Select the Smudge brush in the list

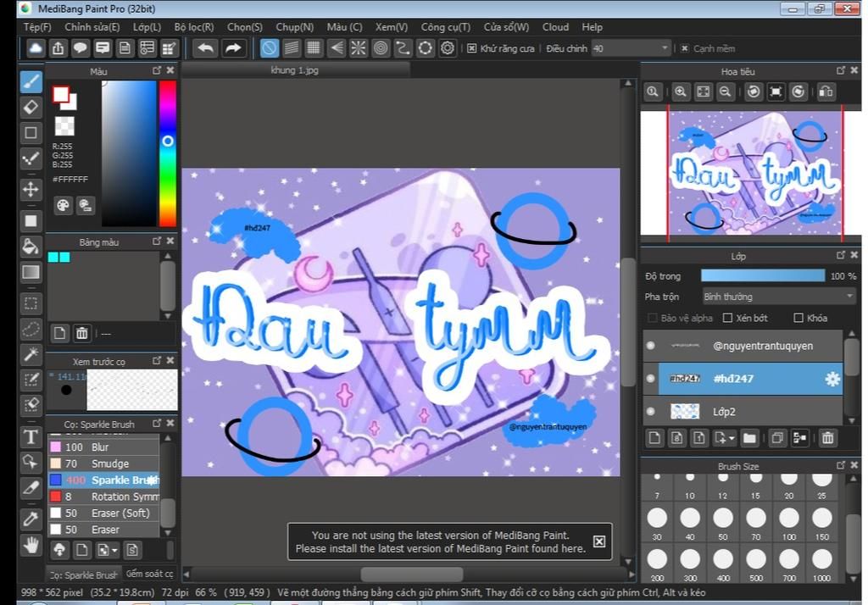[x=104, y=463]
